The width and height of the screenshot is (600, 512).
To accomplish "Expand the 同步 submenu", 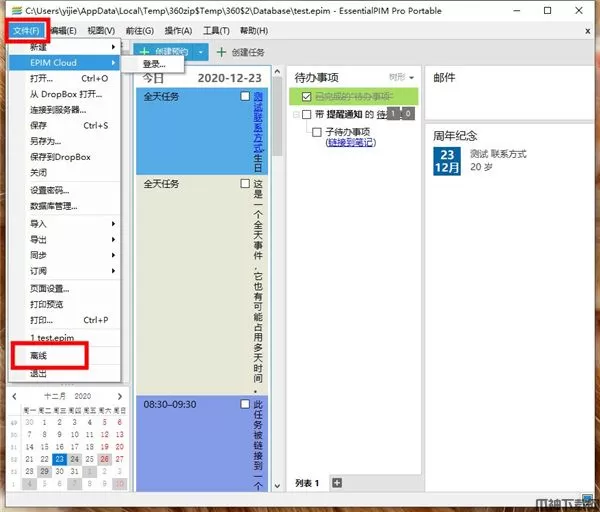I will pos(64,255).
